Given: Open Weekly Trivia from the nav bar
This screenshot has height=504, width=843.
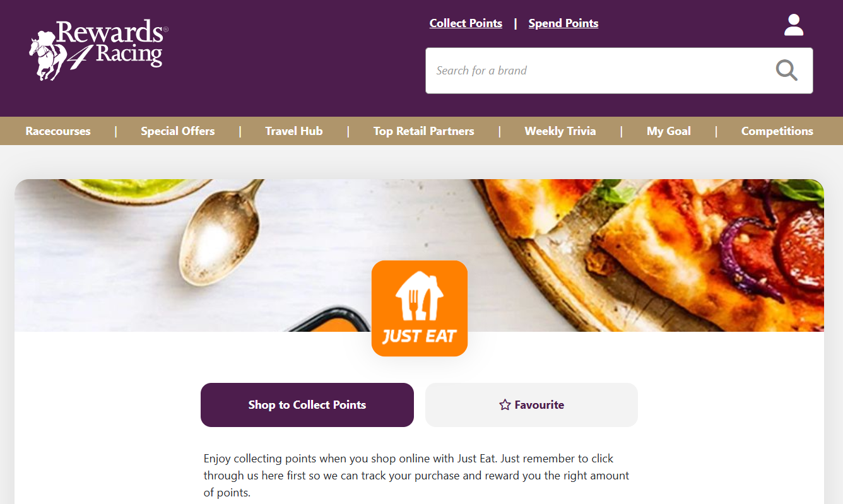Looking at the screenshot, I should pos(560,131).
